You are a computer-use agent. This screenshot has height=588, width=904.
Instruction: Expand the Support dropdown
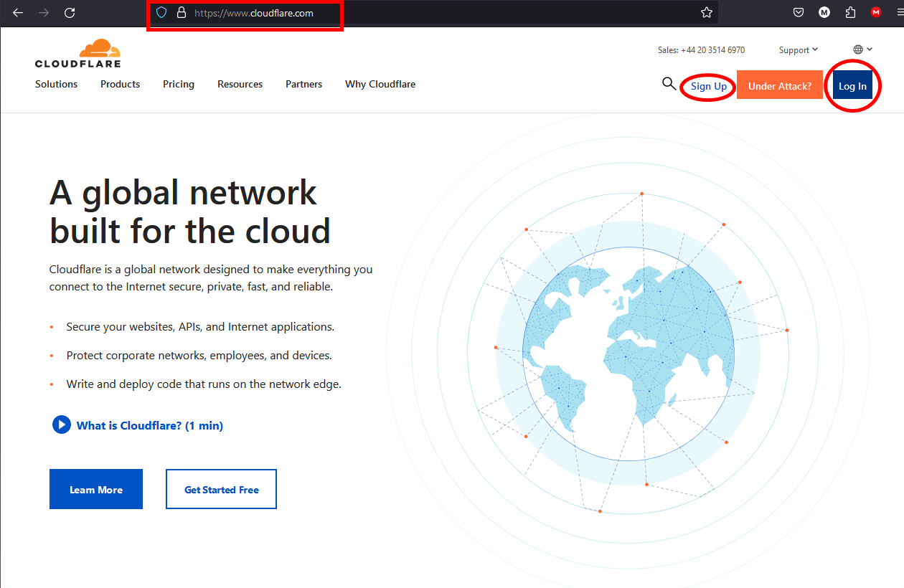click(799, 50)
